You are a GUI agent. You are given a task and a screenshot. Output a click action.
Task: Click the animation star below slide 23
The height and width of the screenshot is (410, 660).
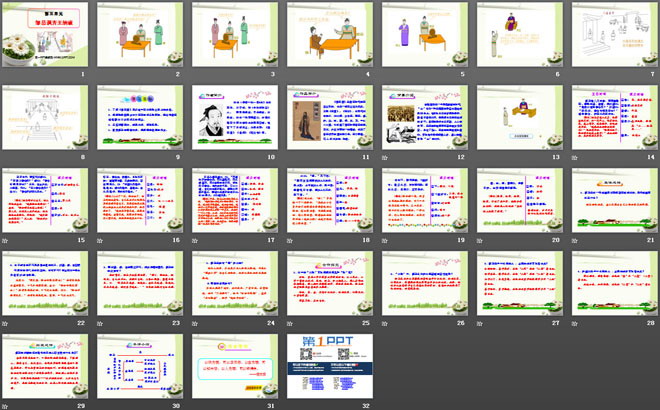coord(100,323)
